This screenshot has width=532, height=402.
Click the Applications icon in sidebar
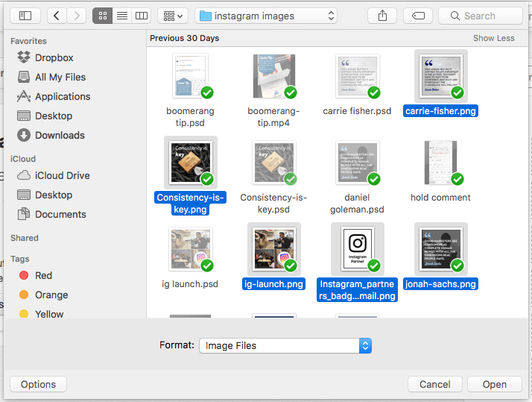(24, 96)
